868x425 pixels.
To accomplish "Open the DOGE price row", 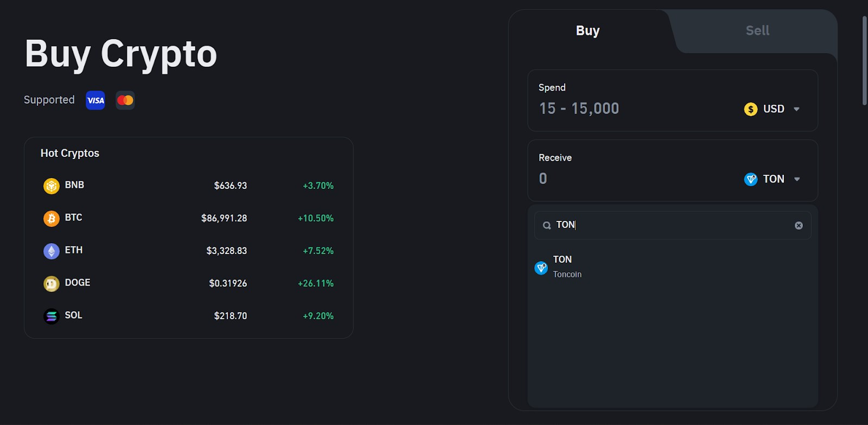I will (x=188, y=283).
